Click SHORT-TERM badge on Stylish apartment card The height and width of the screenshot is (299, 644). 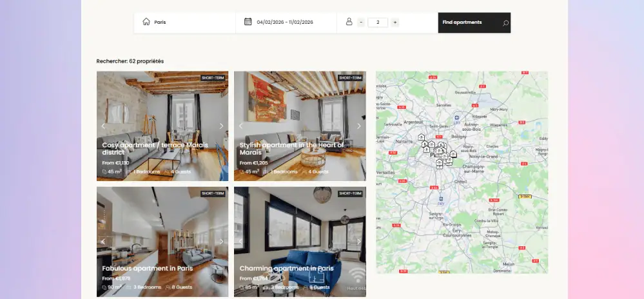click(350, 77)
